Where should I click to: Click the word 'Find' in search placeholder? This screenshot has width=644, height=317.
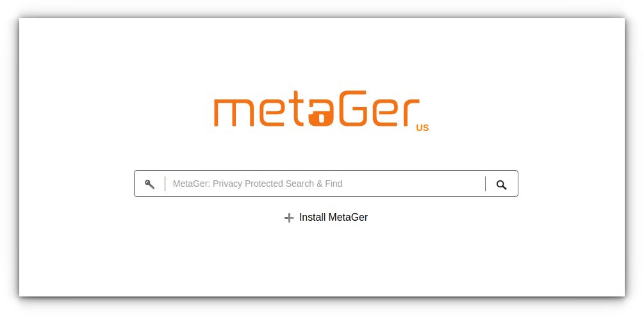pos(333,184)
